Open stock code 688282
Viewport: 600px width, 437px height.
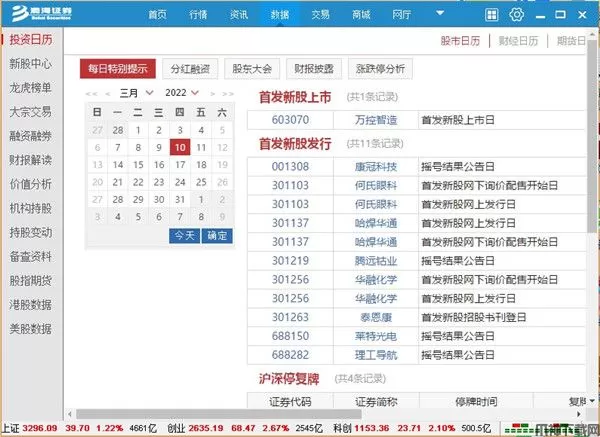pos(290,355)
